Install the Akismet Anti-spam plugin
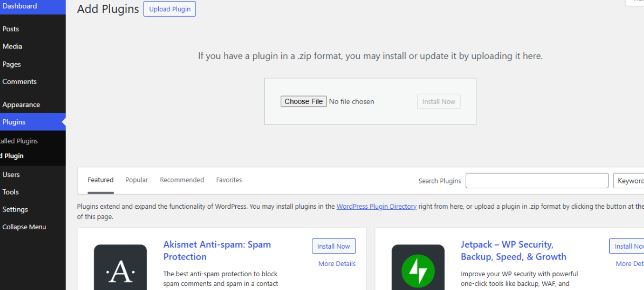Viewport: 644px width, 290px height. point(333,246)
